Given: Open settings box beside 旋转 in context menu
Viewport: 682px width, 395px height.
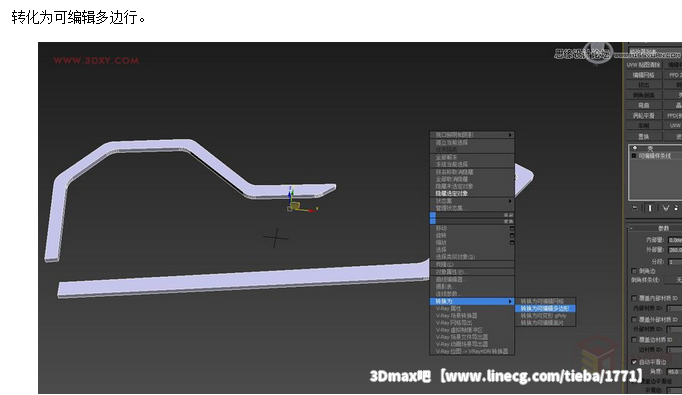Looking at the screenshot, I should click(512, 235).
